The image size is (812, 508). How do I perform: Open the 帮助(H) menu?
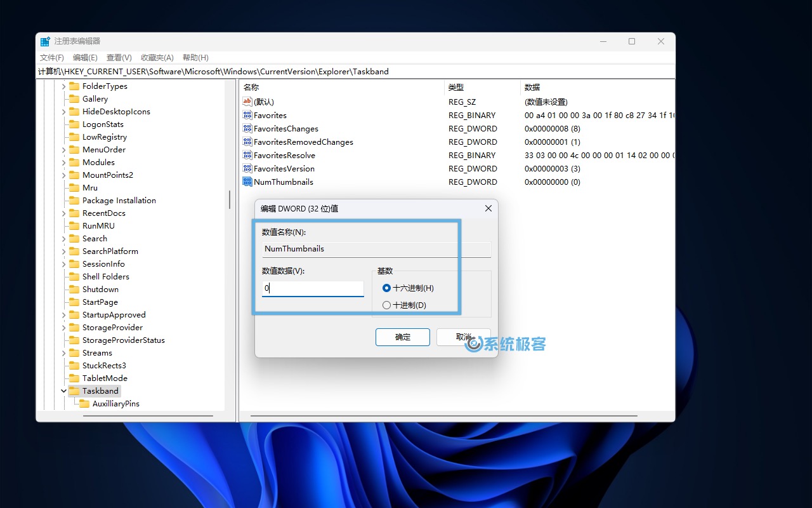tap(195, 58)
